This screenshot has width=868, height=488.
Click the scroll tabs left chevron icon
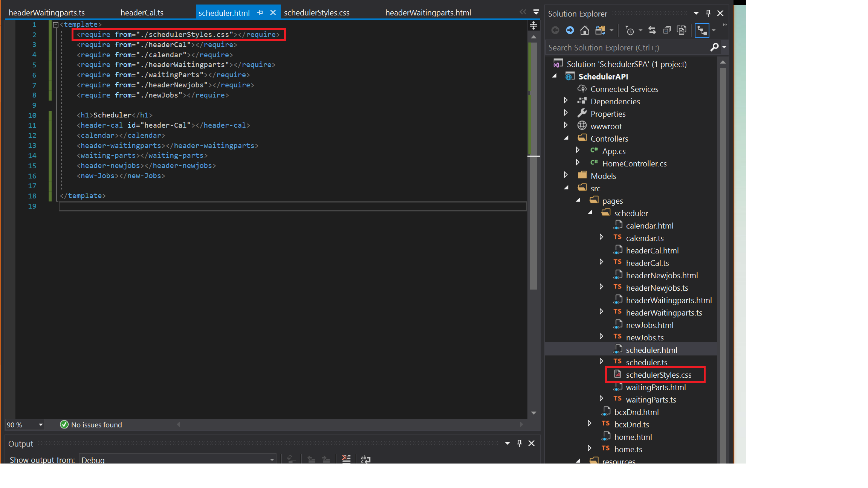pos(523,12)
